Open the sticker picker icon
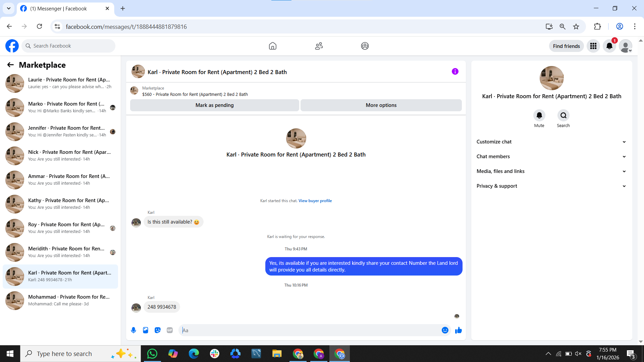This screenshot has width=644, height=362. click(x=158, y=330)
